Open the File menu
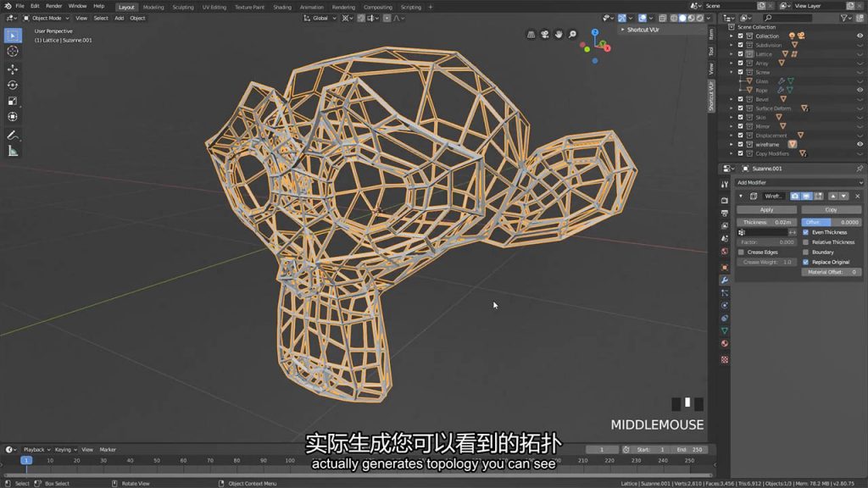Screen dimensions: 868x488 [20, 6]
